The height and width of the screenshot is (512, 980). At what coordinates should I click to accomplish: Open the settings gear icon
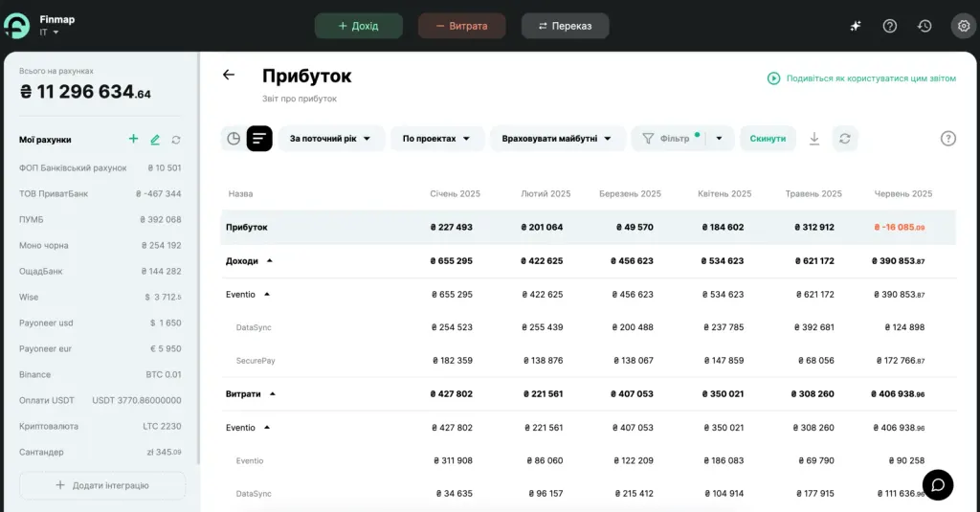click(964, 26)
